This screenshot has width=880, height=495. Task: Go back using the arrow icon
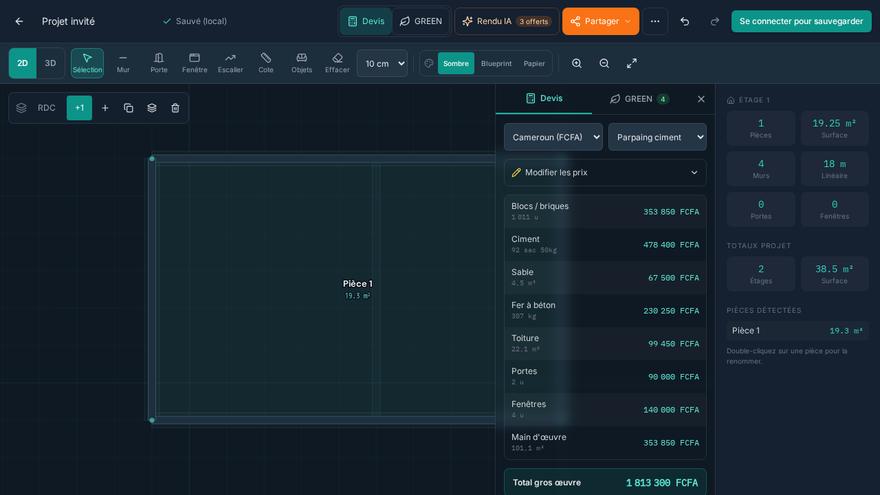[19, 21]
